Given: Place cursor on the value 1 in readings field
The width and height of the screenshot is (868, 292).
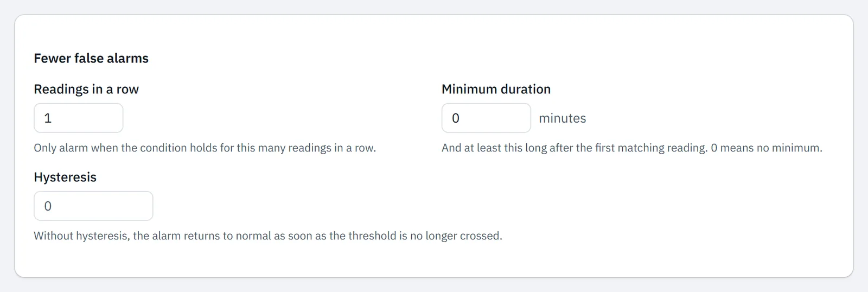Looking at the screenshot, I should 48,118.
